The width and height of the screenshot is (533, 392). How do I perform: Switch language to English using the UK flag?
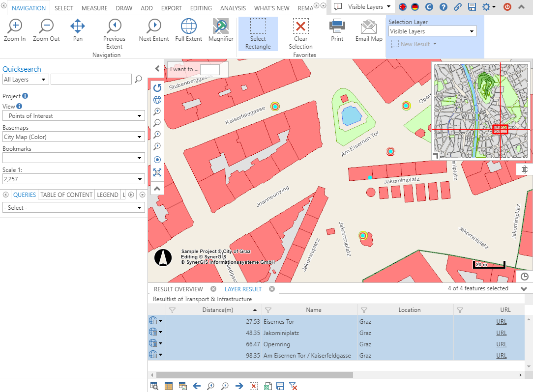click(403, 7)
